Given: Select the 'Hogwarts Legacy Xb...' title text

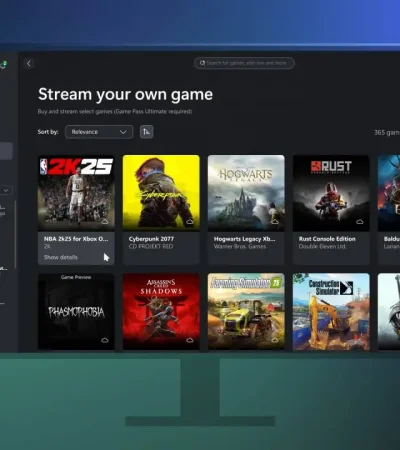Looking at the screenshot, I should tap(245, 239).
